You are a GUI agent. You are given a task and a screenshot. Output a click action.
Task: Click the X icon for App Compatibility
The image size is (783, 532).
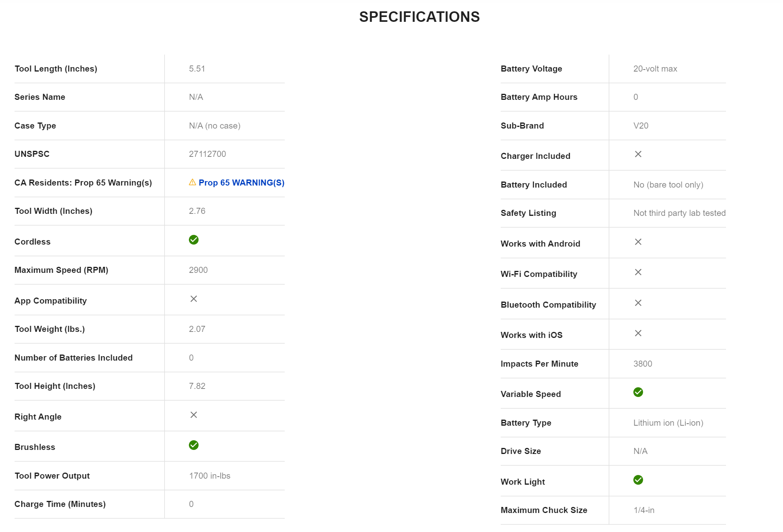(x=194, y=299)
